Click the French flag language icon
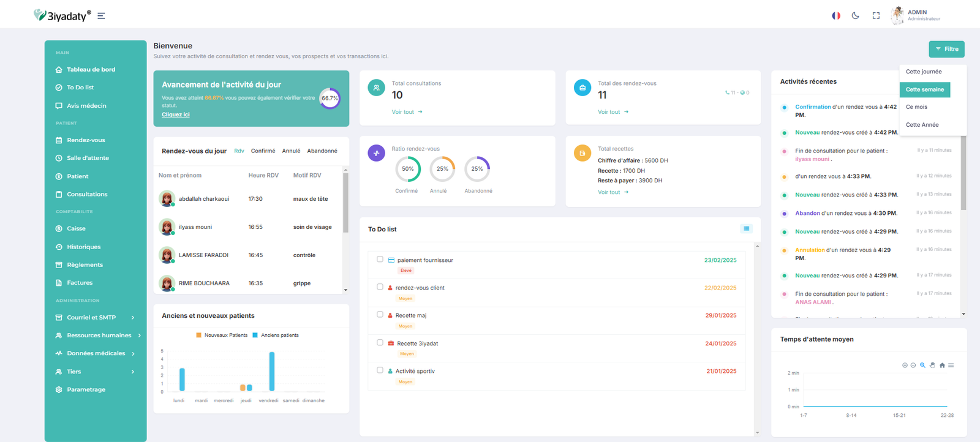Image resolution: width=980 pixels, height=442 pixels. click(835, 16)
